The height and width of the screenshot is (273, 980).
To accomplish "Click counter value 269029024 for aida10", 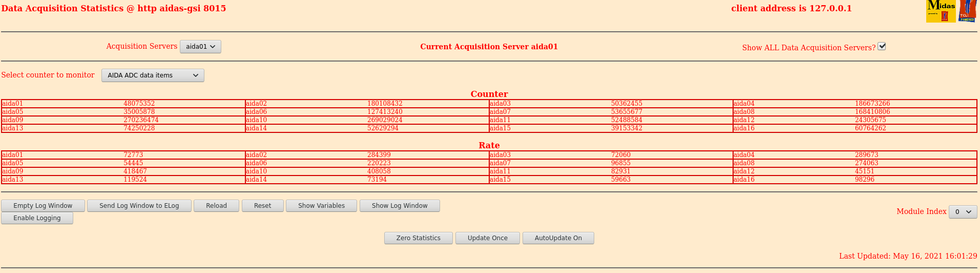I will pyautogui.click(x=385, y=120).
